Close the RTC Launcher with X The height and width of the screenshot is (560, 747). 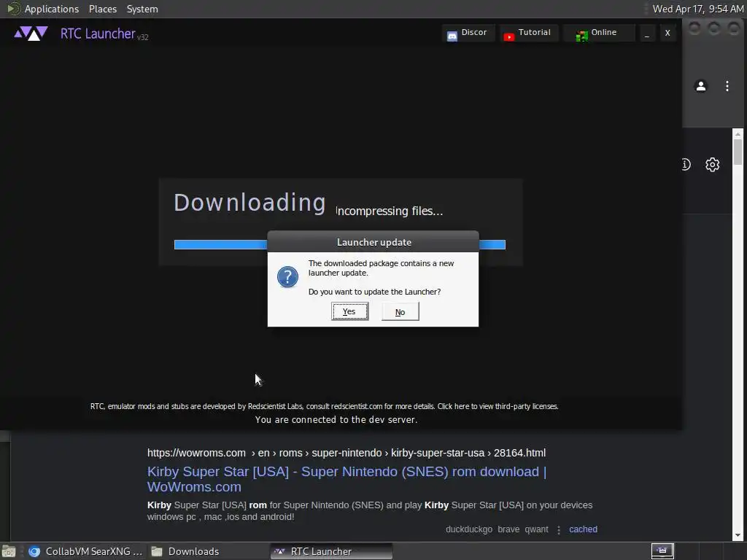point(667,33)
